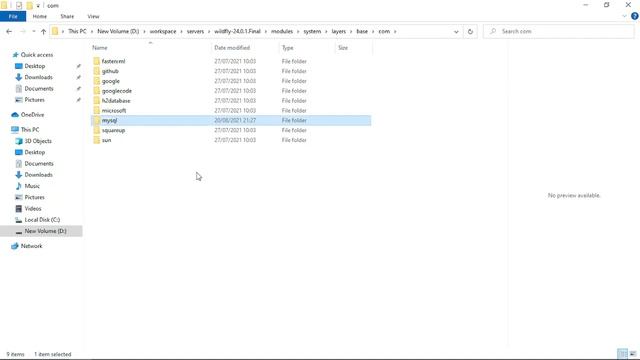Switch to details view layout icon

pyautogui.click(x=622, y=354)
